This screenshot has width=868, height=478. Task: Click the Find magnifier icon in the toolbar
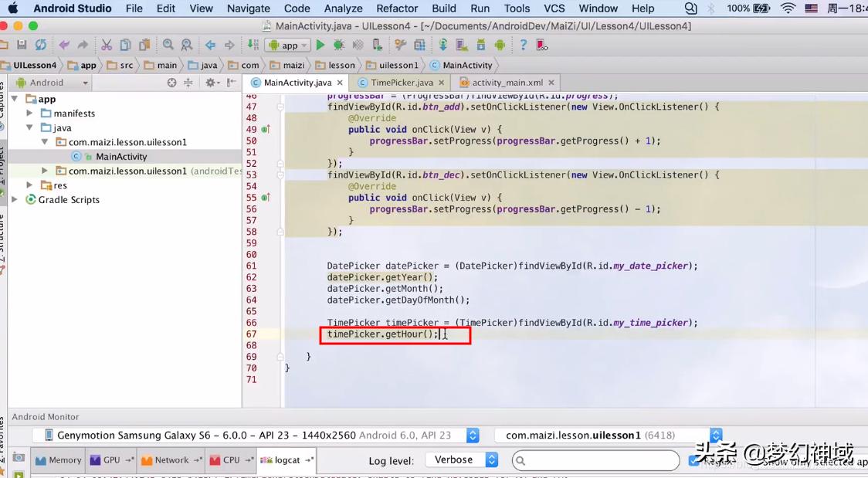168,46
